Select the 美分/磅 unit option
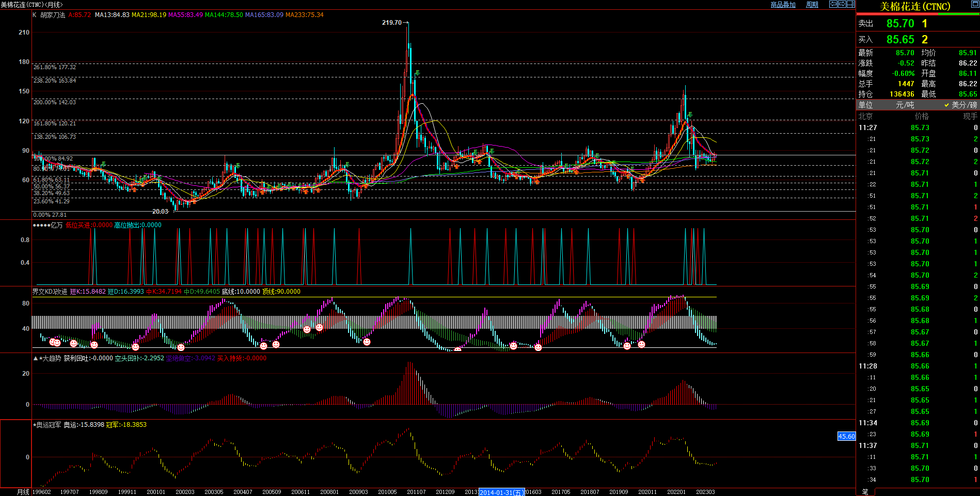 tap(963, 105)
